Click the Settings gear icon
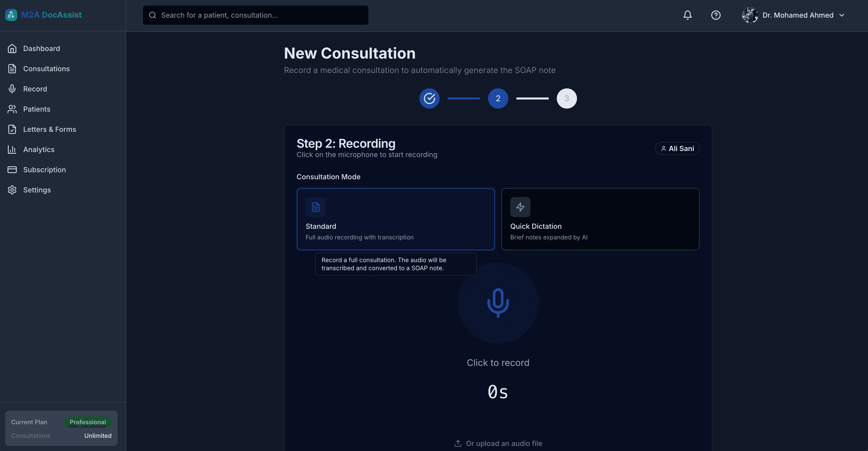Viewport: 868px width, 451px height. [12, 190]
